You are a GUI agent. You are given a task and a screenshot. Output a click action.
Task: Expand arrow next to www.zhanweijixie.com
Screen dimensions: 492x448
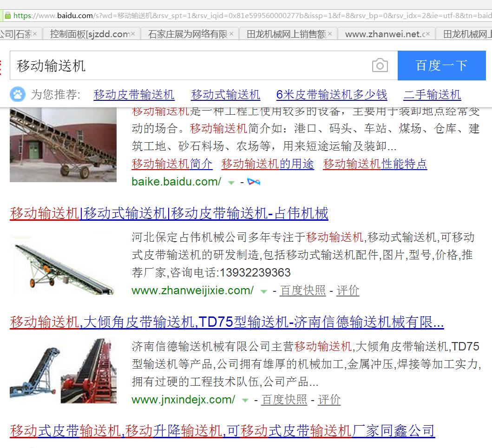[263, 292]
